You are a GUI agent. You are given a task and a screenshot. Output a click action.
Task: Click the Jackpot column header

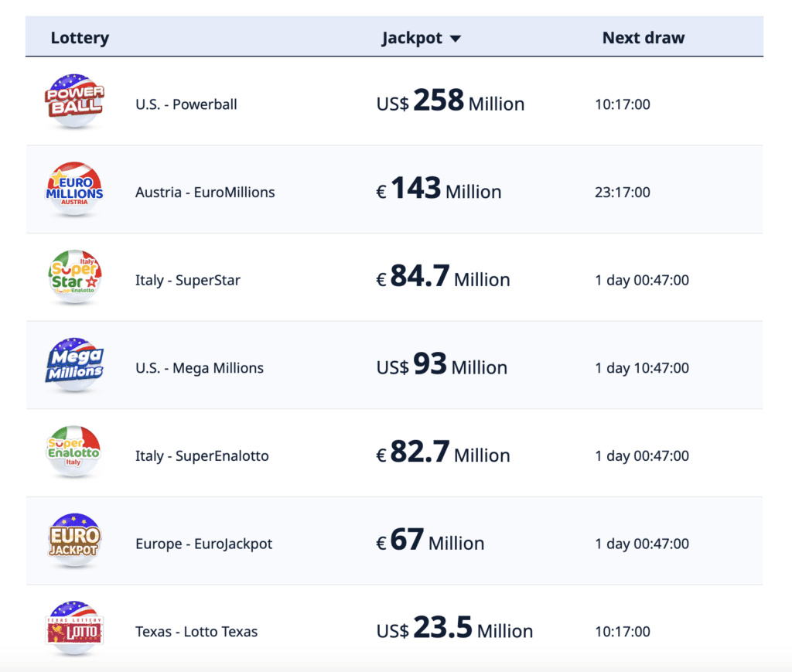pos(411,38)
